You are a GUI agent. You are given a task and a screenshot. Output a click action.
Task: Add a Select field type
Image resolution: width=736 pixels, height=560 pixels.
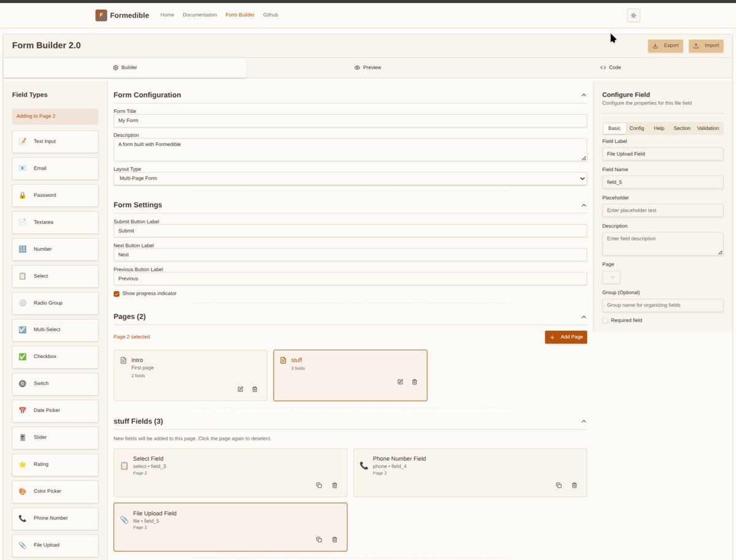point(55,276)
